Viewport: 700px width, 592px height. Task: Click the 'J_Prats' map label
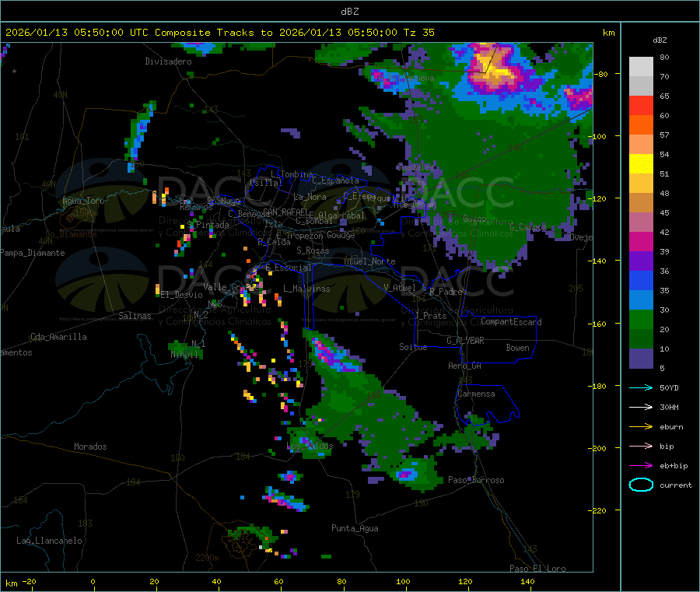pos(429,316)
